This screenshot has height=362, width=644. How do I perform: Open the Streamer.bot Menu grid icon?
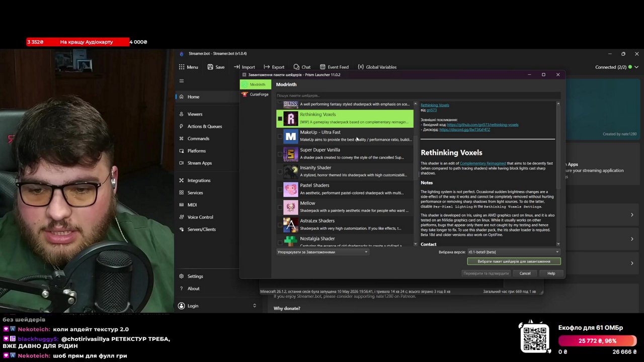tap(182, 67)
